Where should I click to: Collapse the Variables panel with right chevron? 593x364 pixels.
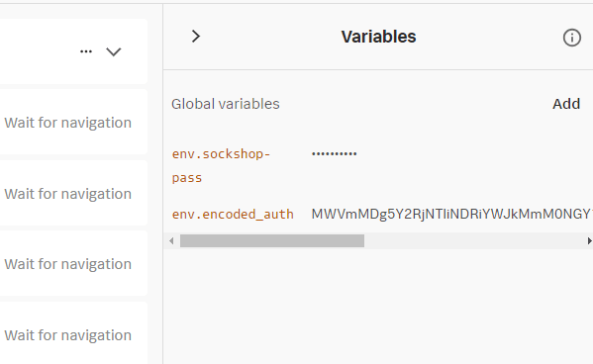click(x=196, y=37)
